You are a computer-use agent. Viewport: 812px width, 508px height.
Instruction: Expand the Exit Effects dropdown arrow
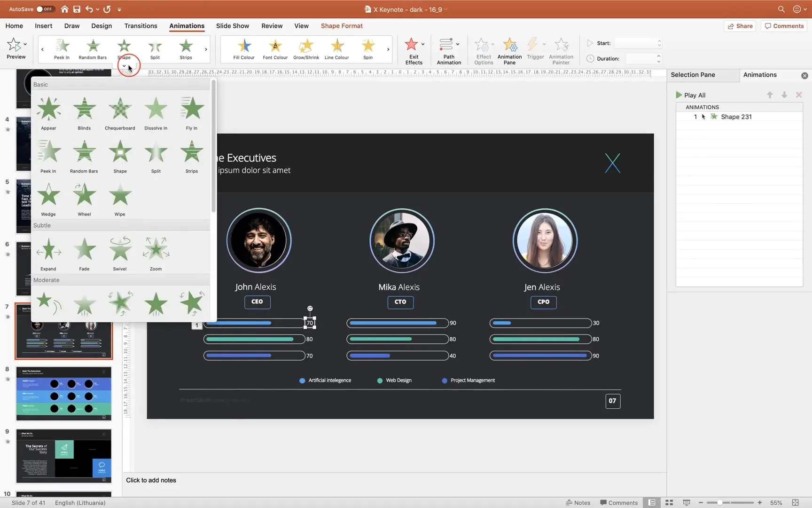click(x=423, y=44)
